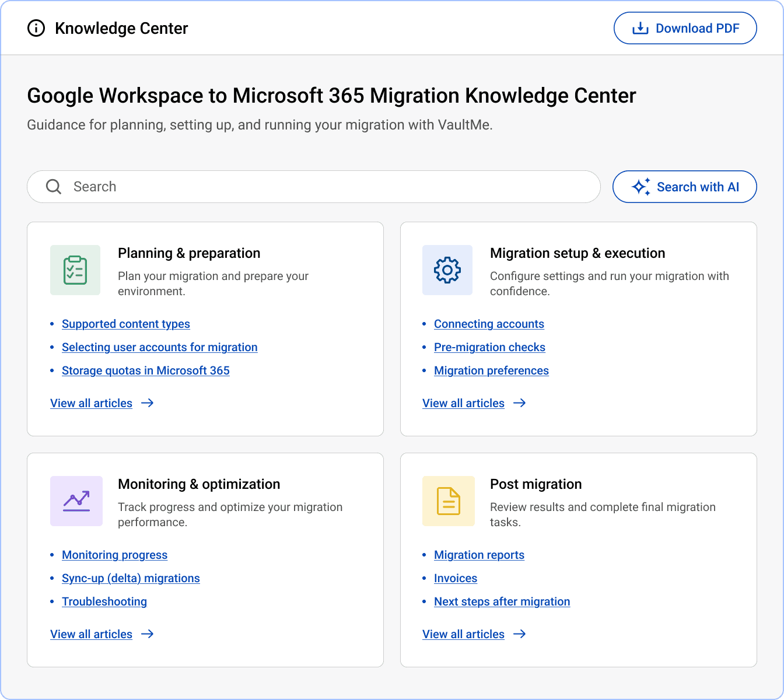Open the Monitoring progress article

pos(115,555)
